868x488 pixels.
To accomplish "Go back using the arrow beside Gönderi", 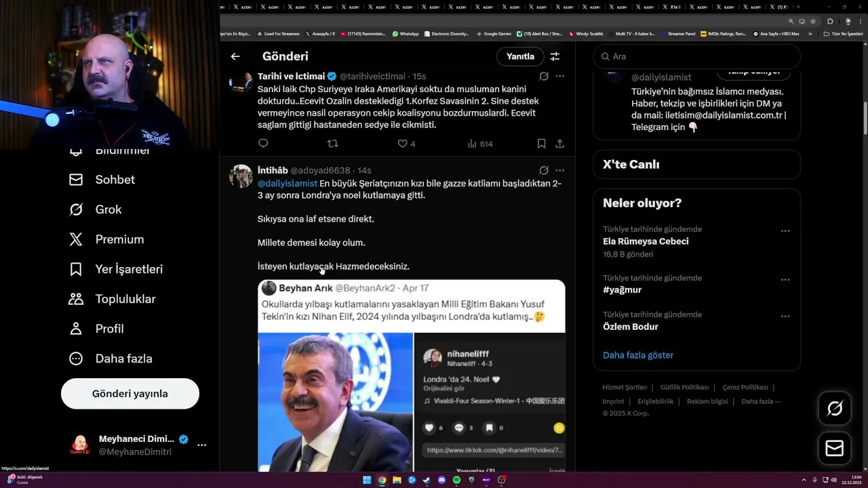I will click(x=235, y=56).
